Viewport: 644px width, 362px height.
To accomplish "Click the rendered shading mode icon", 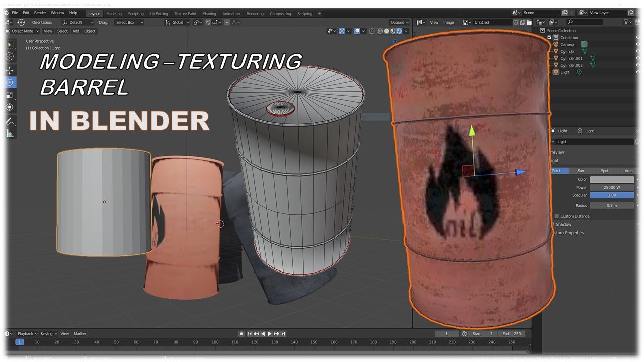I will (399, 31).
